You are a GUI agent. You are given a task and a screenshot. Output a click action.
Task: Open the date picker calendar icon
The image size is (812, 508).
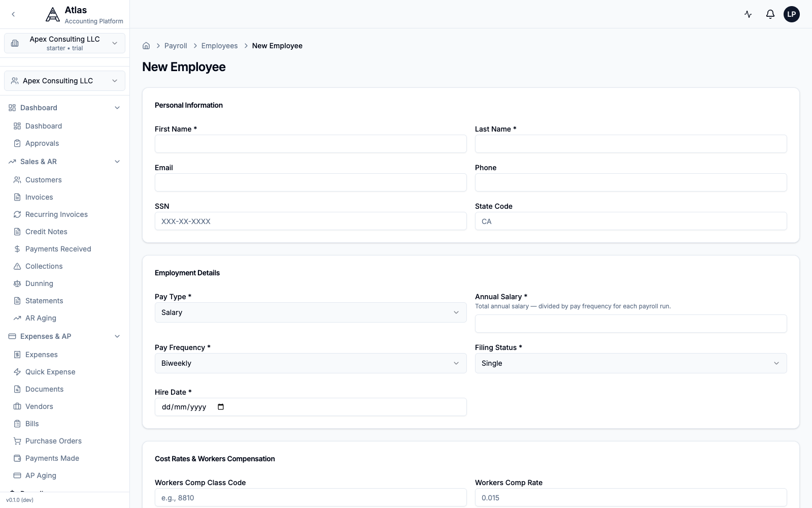coord(221,407)
